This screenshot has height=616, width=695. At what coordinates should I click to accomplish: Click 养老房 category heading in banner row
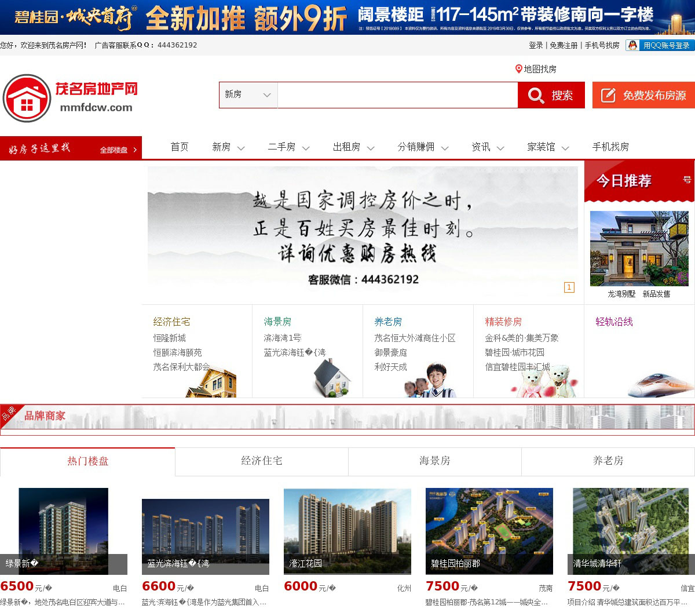[388, 322]
